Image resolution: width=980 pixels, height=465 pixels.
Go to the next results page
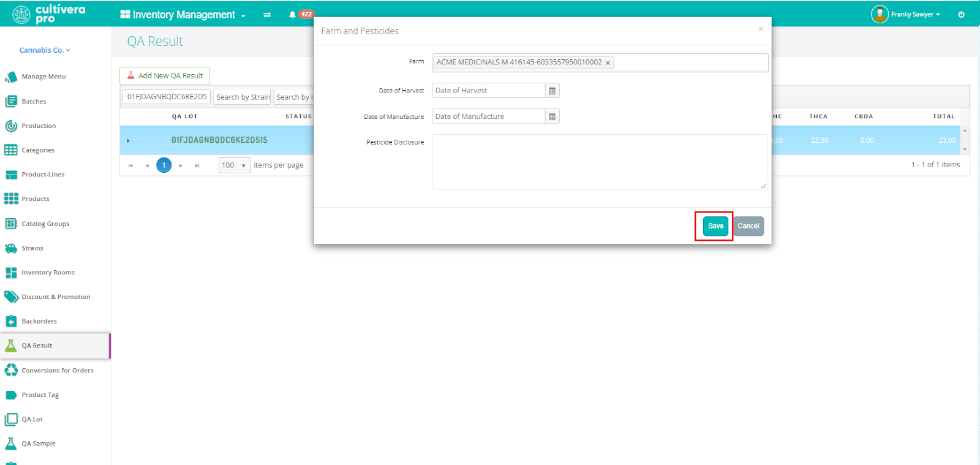pos(181,165)
